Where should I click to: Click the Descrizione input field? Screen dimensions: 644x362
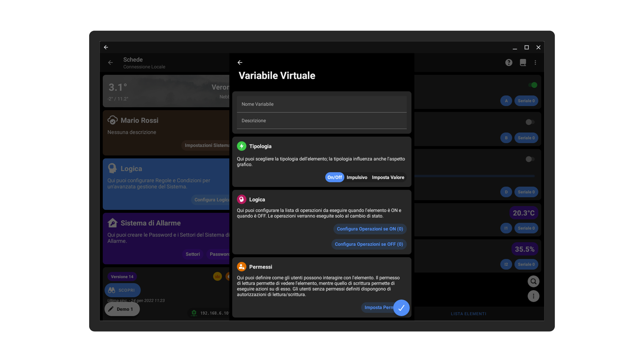click(321, 121)
